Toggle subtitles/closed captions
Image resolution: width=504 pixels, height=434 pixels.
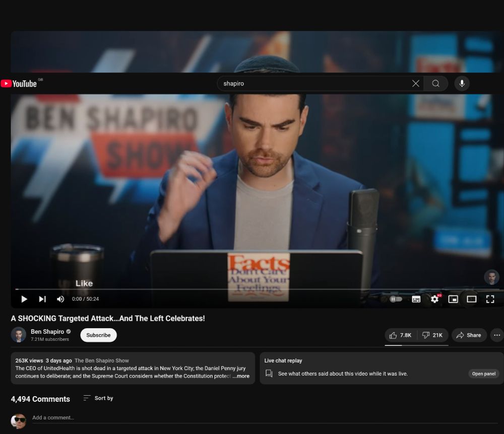[x=416, y=299]
